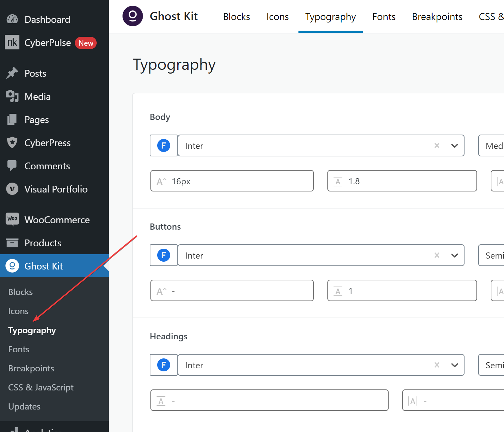This screenshot has height=432, width=504.
Task: Click the Headings section label
Action: pyautogui.click(x=169, y=336)
